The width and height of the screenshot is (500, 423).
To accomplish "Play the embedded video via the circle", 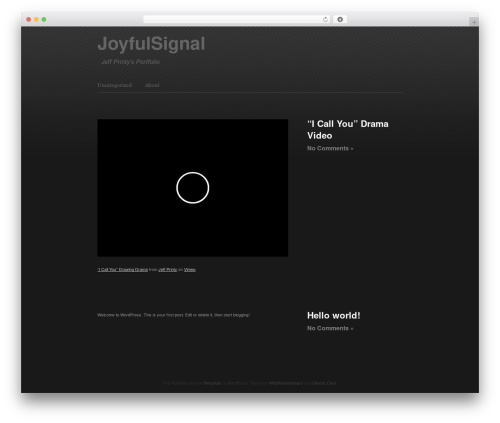I will click(193, 188).
